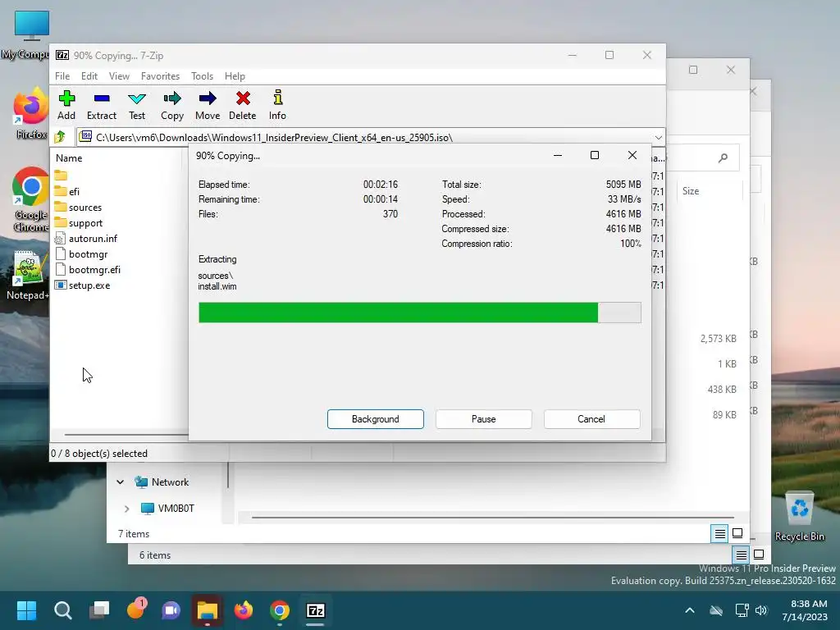The image size is (840, 630).
Task: Open the Chat app from the taskbar
Action: click(x=171, y=610)
